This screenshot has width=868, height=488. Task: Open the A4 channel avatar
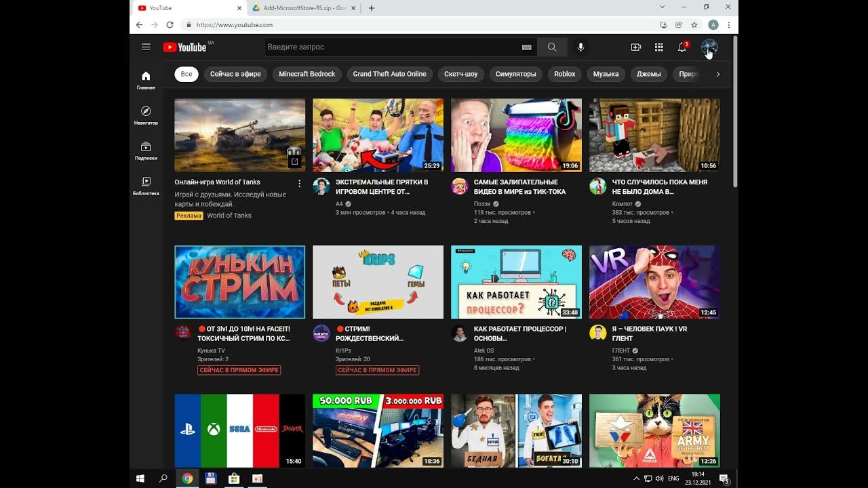[321, 186]
